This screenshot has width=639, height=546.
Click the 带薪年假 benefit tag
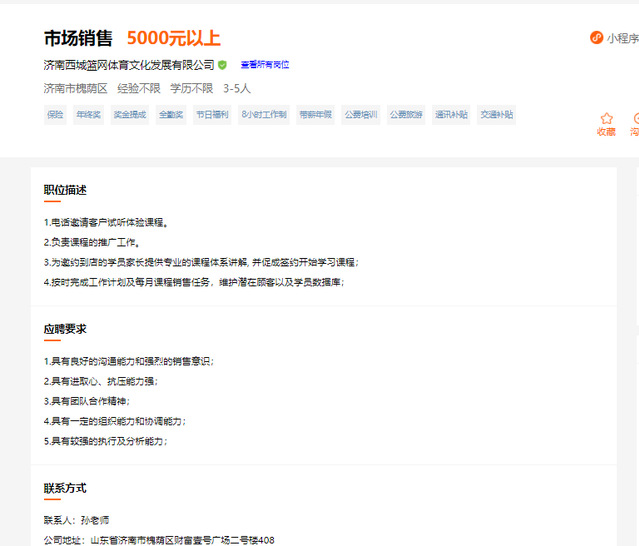[315, 115]
